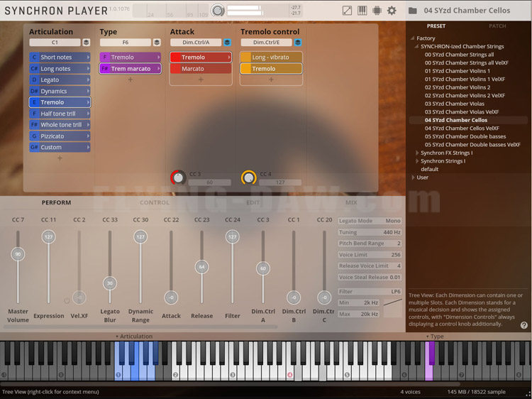Expand the Trem marcato slot arrow

tap(158, 69)
